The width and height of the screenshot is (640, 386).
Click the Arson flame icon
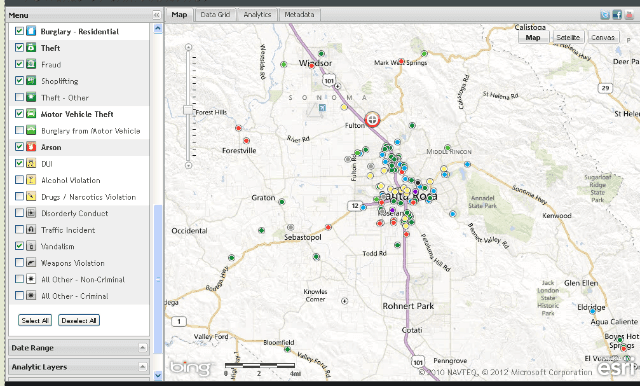(31, 147)
